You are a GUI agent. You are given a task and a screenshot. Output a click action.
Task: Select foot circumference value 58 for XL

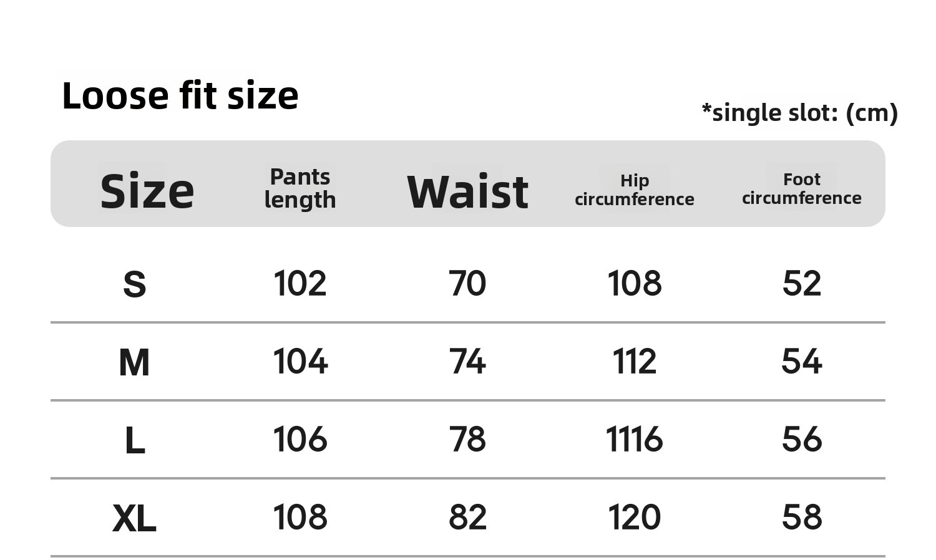(802, 518)
